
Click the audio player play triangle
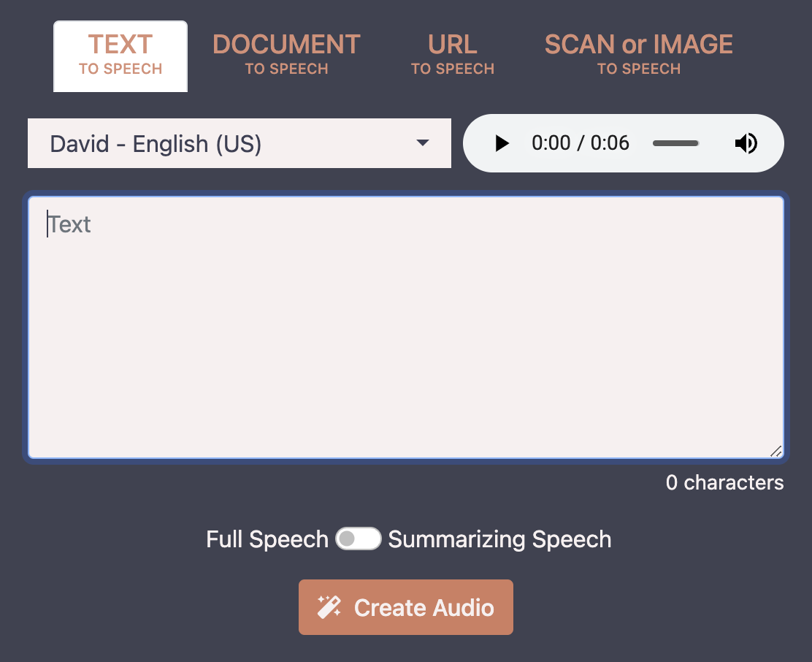[x=502, y=143]
